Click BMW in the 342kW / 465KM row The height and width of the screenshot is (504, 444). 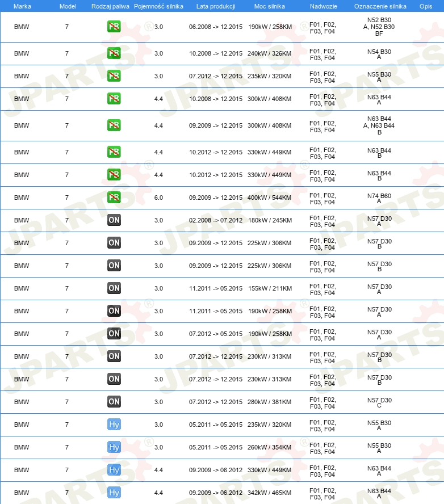(22, 493)
